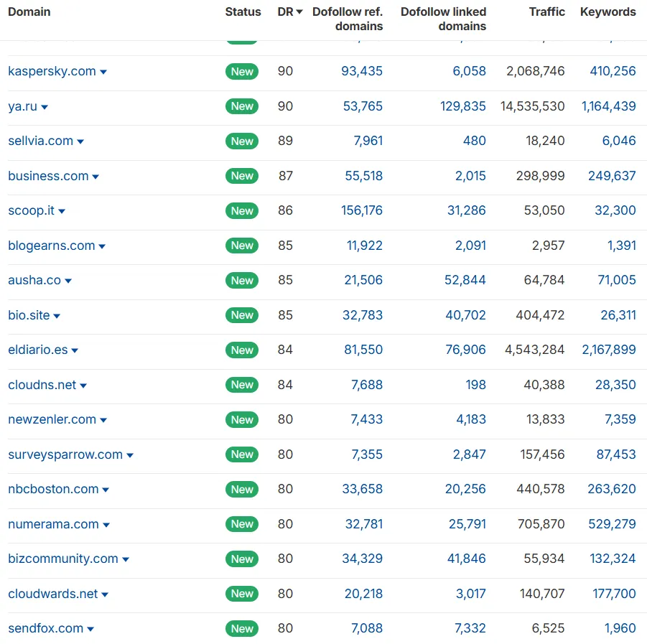Open the sendfox.com domain link
The image size is (647, 644).
tap(46, 629)
